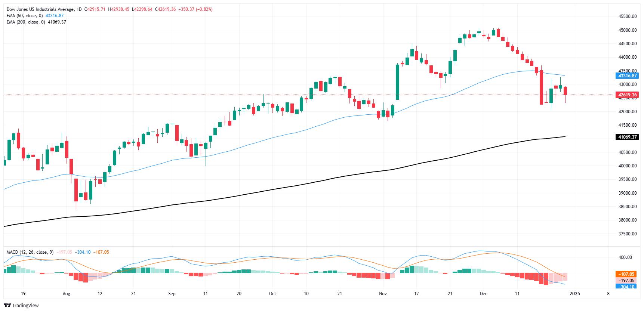Click the Nov label on time axis
Screen dimensions: 644x312
click(x=383, y=294)
